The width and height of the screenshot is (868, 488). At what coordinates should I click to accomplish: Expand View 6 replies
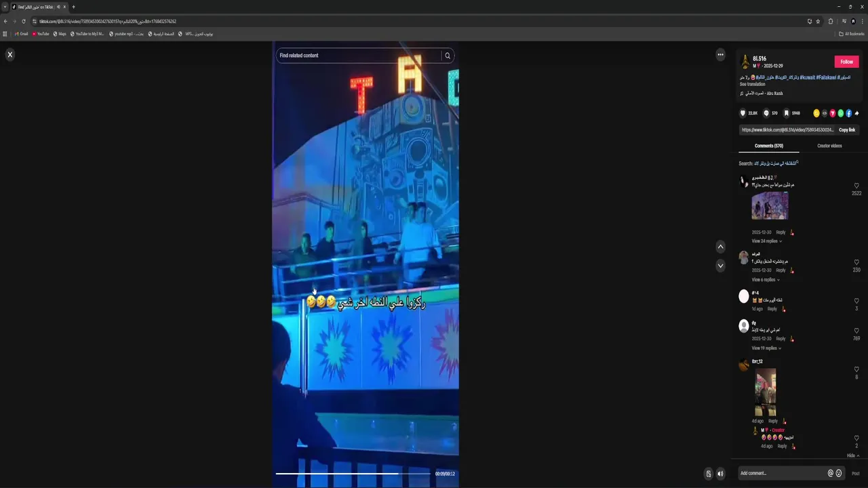765,279
